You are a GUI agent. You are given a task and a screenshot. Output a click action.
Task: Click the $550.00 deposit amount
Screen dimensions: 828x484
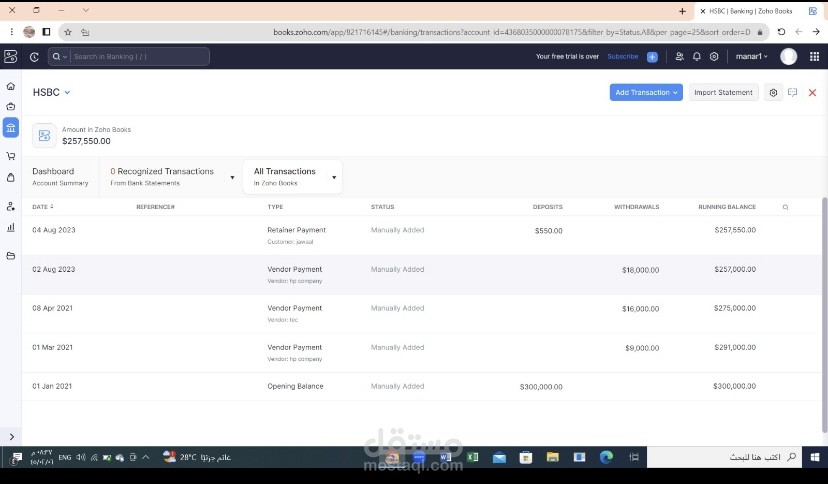pos(549,231)
